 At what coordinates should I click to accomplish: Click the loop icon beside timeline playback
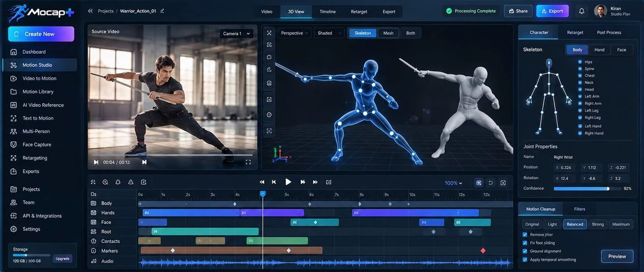[x=328, y=182]
